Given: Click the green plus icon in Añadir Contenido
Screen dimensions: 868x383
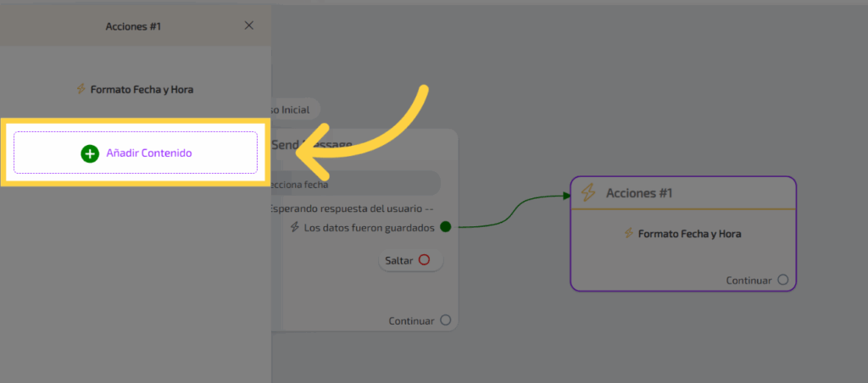Looking at the screenshot, I should tap(90, 153).
